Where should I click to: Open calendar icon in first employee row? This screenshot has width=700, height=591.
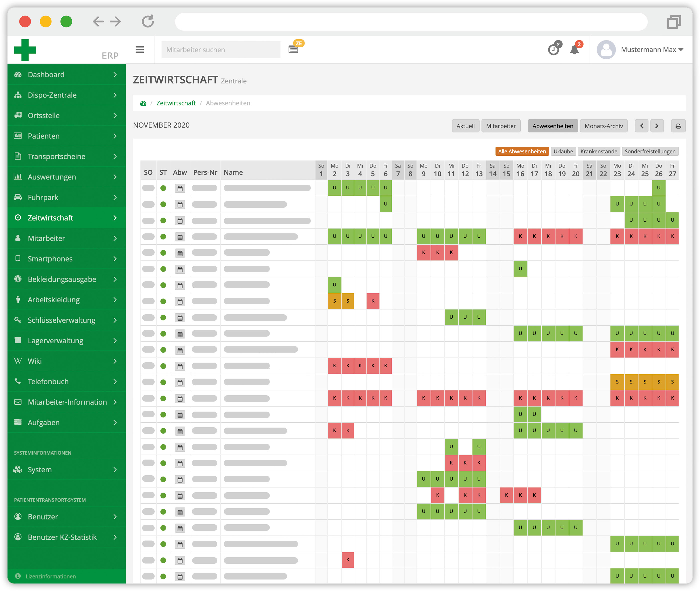pos(180,188)
